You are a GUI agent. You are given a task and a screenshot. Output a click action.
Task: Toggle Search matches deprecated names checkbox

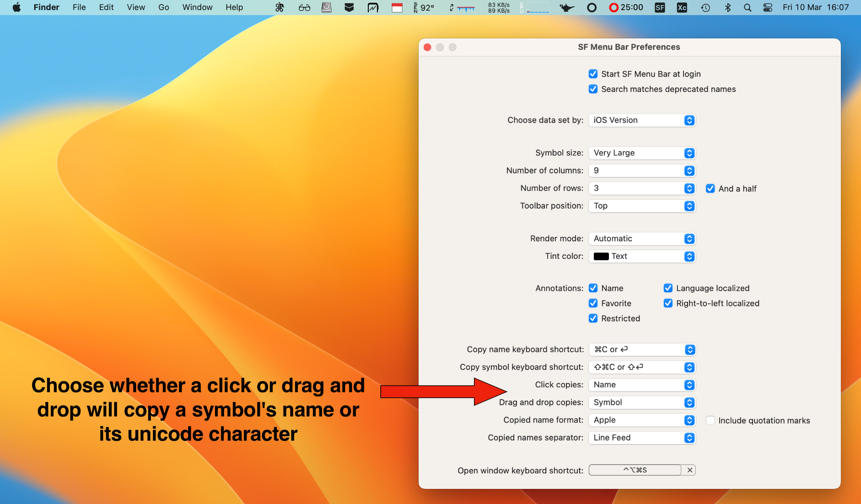point(593,89)
